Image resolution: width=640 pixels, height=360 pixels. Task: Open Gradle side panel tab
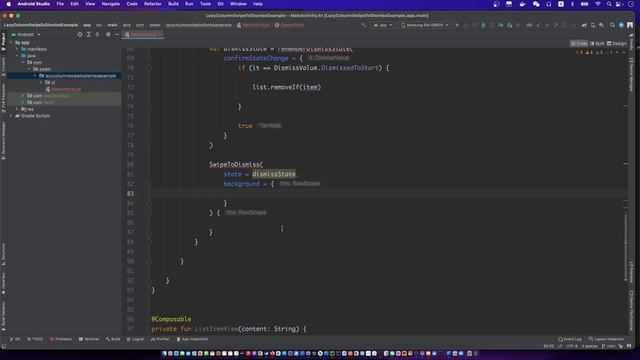click(x=631, y=42)
